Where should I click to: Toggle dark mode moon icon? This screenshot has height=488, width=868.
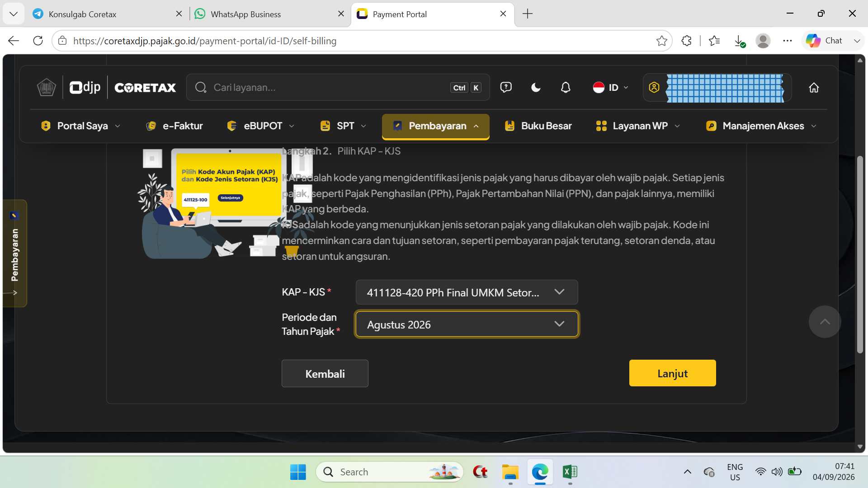[536, 88]
